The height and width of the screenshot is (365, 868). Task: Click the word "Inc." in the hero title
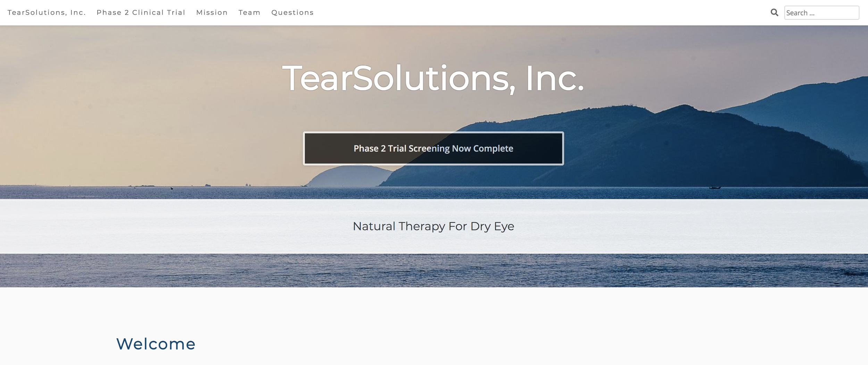pos(555,78)
